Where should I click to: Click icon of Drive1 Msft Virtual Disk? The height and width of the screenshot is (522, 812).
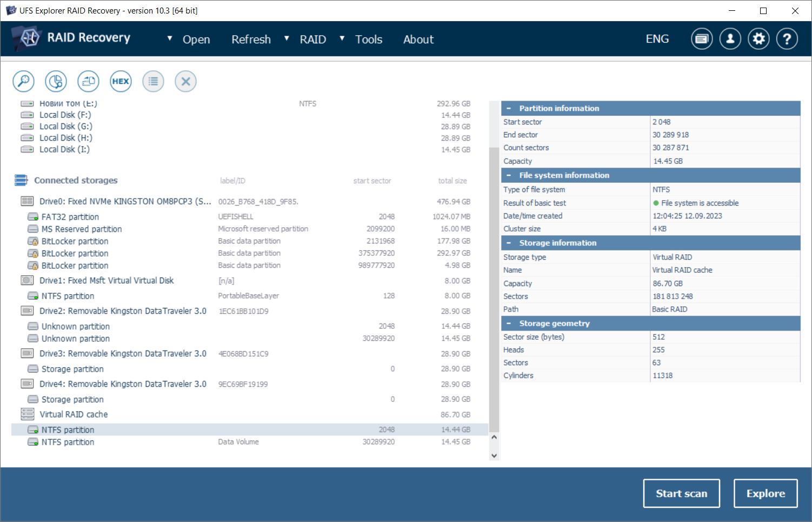click(x=27, y=280)
